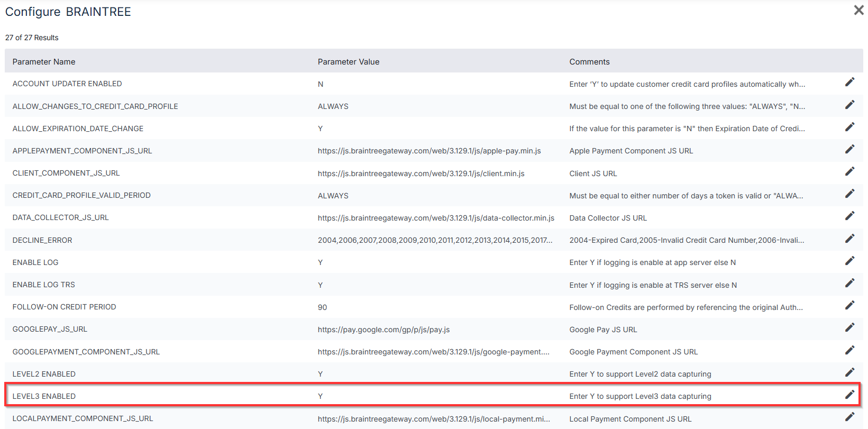Click the LEVEL2 ENABLED parameter name
Screen dimensions: 868x429
(44, 374)
